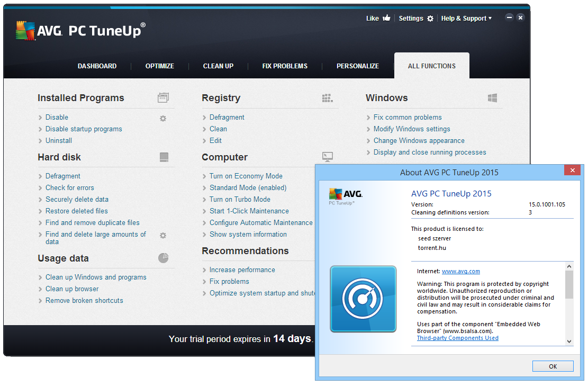Open Uninstall under Installed Programs
This screenshot has height=386, width=588.
(59, 141)
